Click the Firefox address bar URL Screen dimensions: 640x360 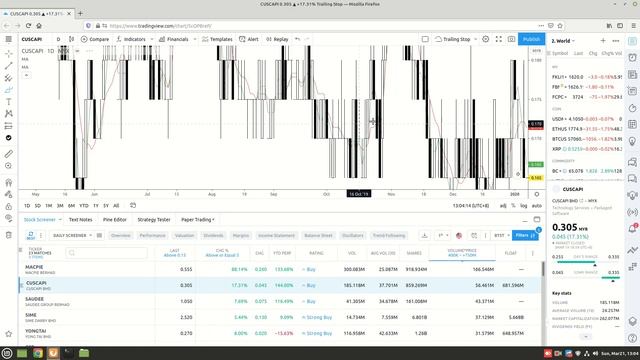click(161, 26)
